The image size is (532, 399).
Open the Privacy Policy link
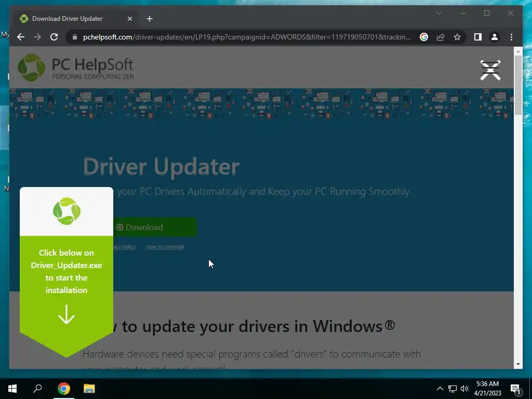(x=125, y=247)
